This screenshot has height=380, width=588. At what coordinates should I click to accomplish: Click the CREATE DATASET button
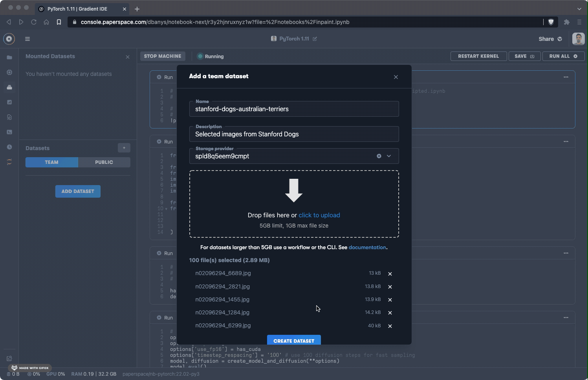294,340
